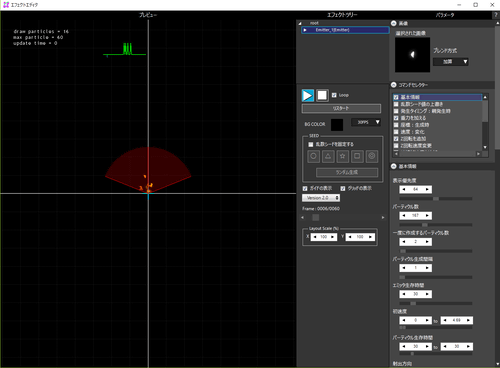Open the 30FPS frame rate dropdown

(366, 122)
